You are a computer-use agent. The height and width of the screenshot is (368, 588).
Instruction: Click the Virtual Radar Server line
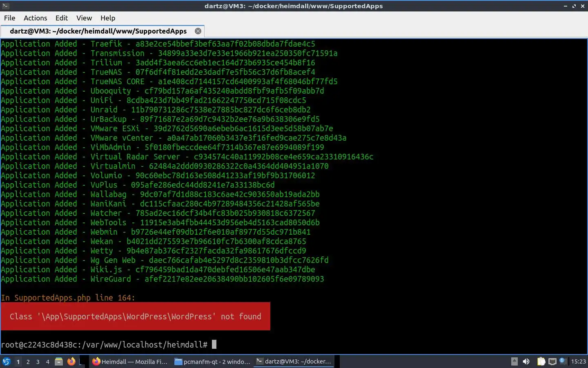click(x=187, y=157)
